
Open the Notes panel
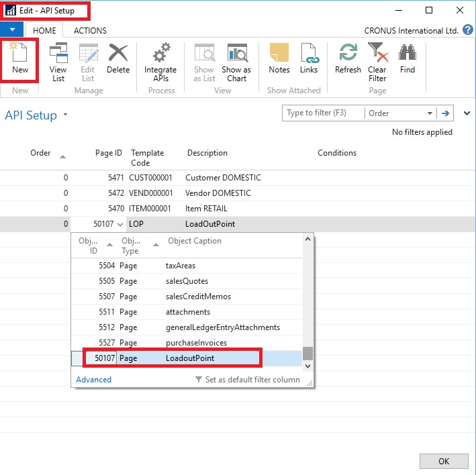click(x=279, y=59)
